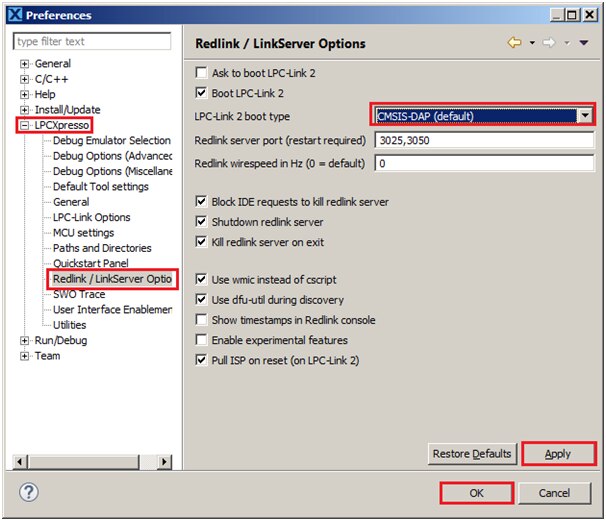Click the Apply button
This screenshot has width=606, height=521.
point(558,454)
